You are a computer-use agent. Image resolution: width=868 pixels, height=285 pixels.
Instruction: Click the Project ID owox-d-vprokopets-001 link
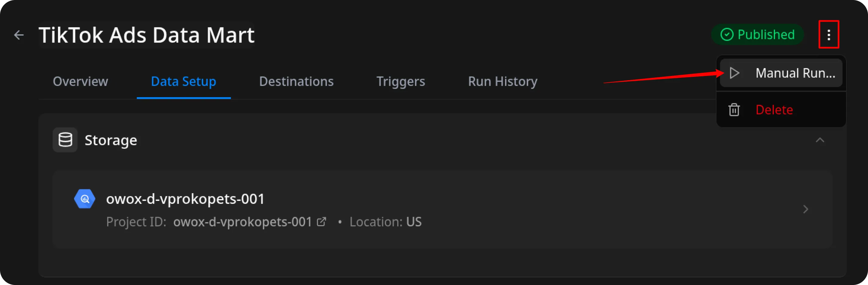[242, 222]
